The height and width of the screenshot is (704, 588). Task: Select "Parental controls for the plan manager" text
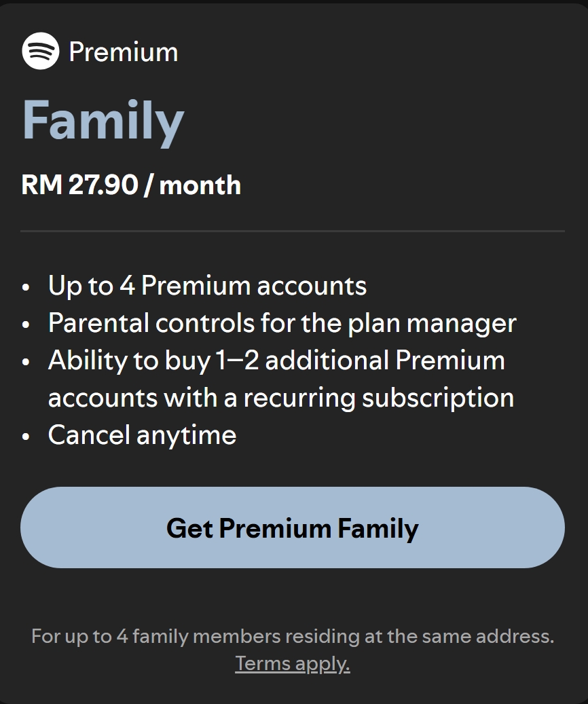282,323
